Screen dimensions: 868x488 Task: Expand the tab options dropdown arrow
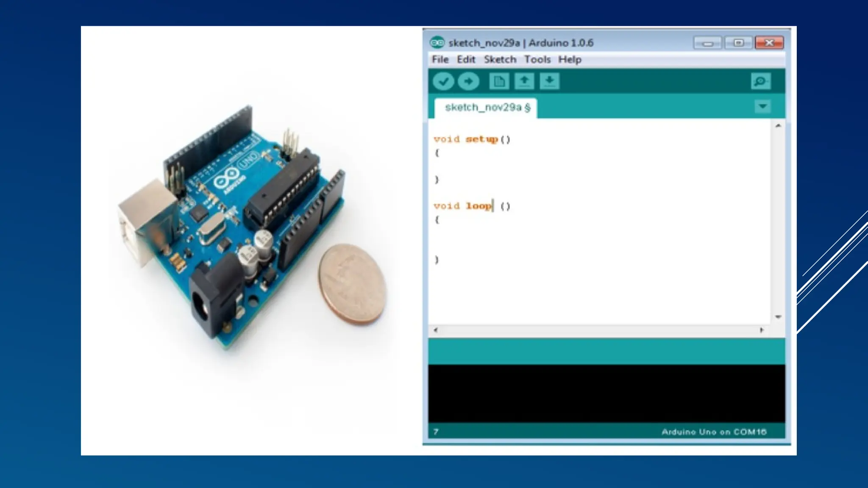[762, 106]
